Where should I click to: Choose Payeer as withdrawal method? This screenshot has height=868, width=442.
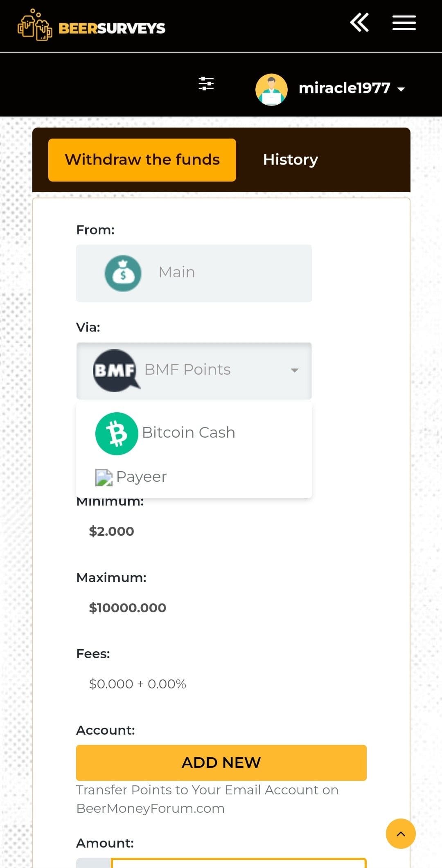pyautogui.click(x=194, y=477)
